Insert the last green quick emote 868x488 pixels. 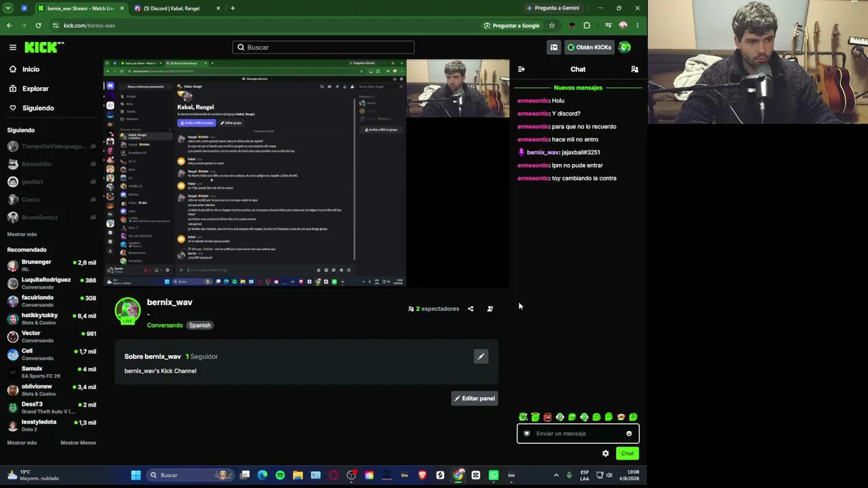633,418
